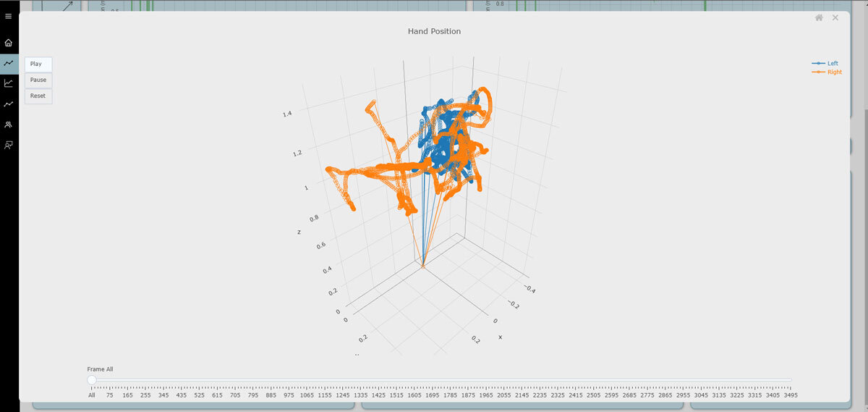The width and height of the screenshot is (868, 412).
Task: Open the hamburger menu in the sidebar
Action: 9,16
